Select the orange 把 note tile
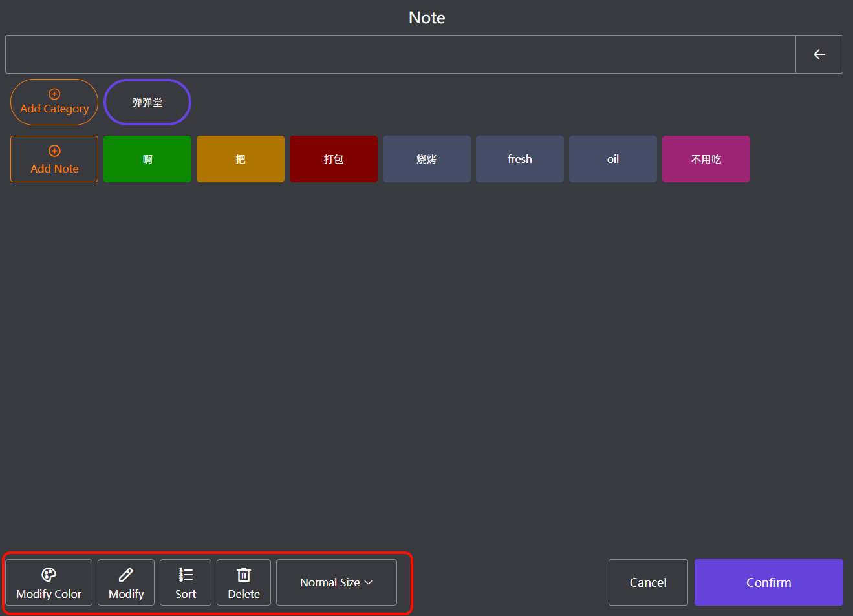 pyautogui.click(x=241, y=159)
